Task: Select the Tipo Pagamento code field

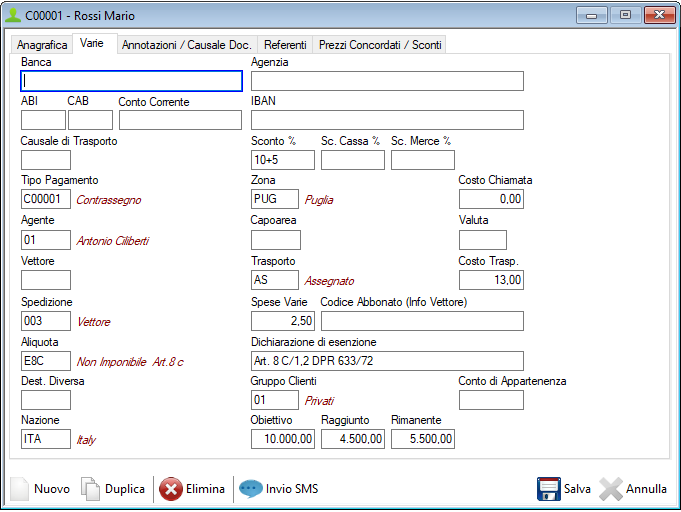Action: 45,199
